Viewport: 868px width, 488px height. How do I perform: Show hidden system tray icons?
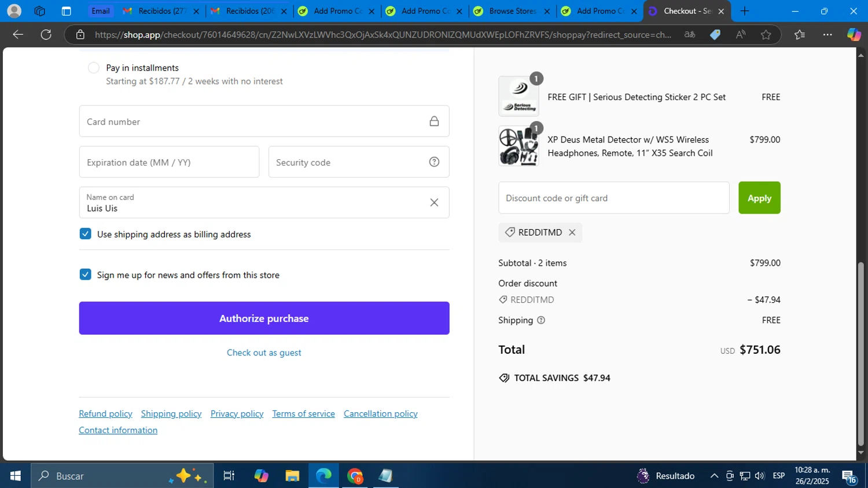click(714, 476)
